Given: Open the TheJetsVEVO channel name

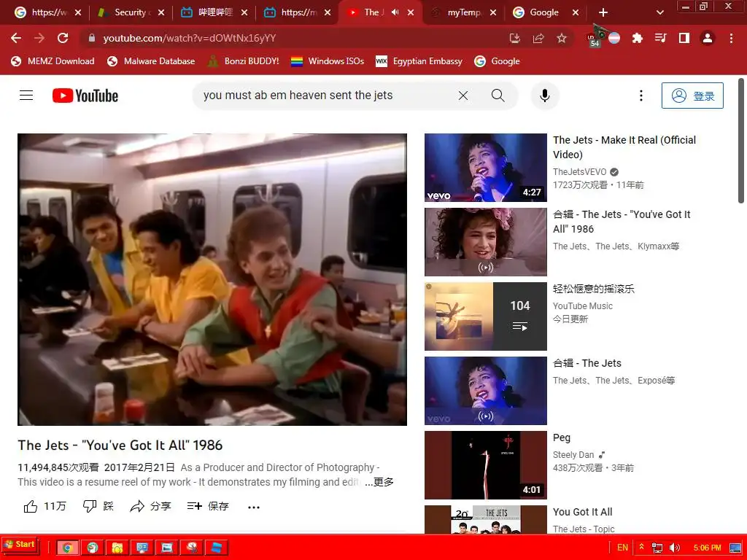Looking at the screenshot, I should coord(580,172).
